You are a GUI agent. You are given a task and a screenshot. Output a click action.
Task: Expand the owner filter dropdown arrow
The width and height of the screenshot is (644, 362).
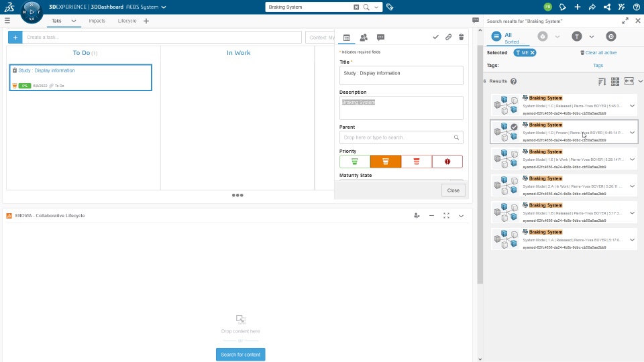[592, 36]
